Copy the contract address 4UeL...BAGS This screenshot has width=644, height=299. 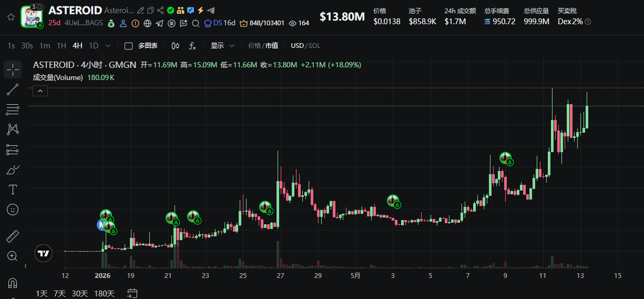click(84, 23)
